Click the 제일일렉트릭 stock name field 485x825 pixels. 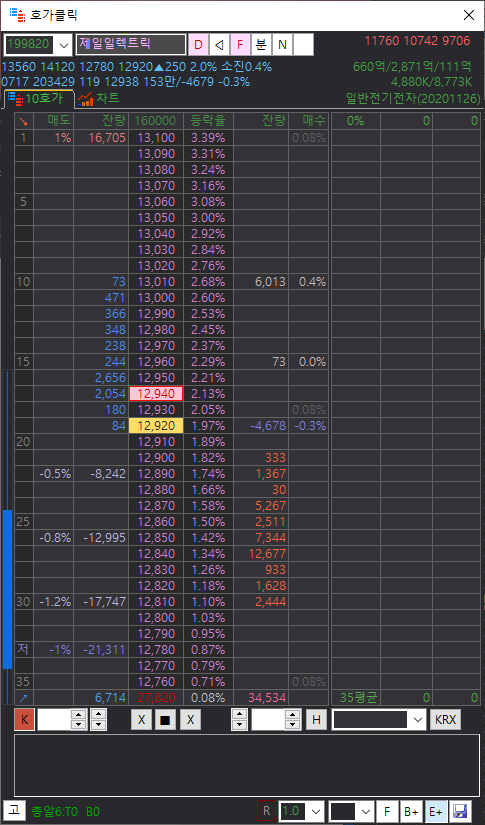coord(131,45)
